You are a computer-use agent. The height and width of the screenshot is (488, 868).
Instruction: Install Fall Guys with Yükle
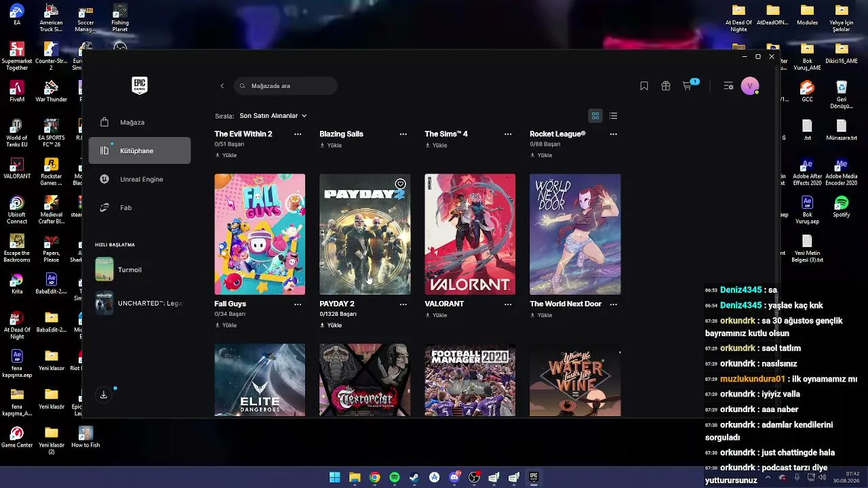coord(226,325)
